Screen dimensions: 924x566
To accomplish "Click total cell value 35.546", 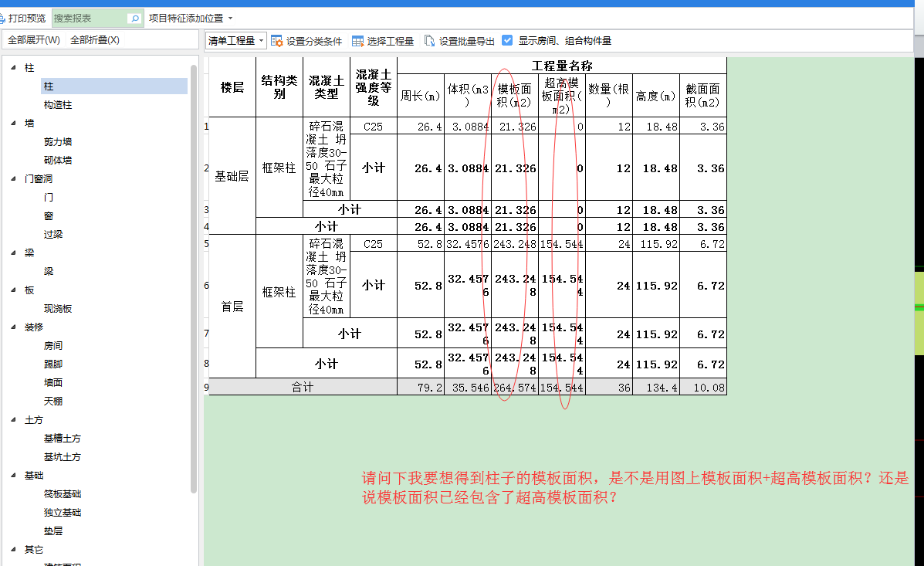I will coord(468,388).
